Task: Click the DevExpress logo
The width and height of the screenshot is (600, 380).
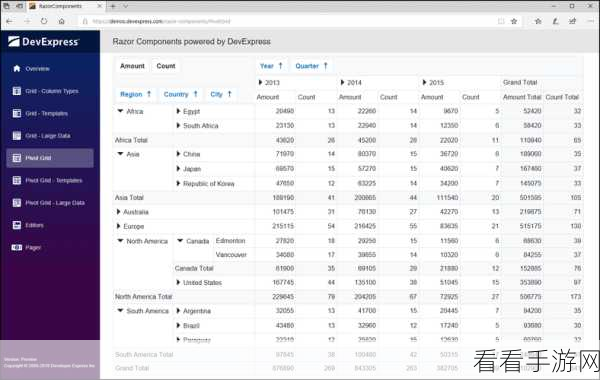Action: pos(43,41)
